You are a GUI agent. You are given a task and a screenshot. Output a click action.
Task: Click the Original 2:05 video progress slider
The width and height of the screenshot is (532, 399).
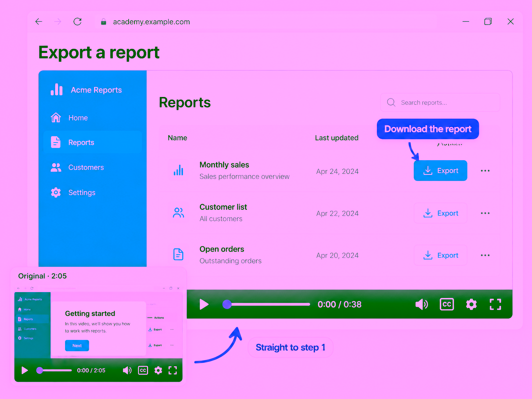coord(54,370)
